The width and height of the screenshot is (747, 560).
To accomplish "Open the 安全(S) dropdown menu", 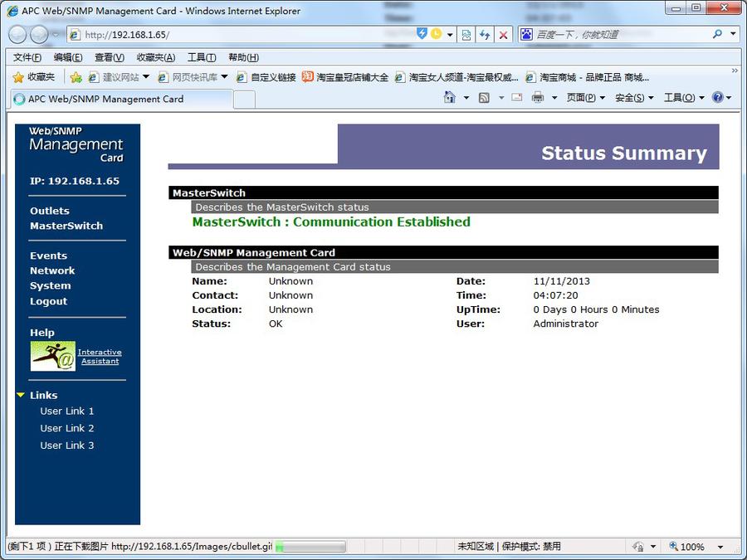I will tap(633, 98).
